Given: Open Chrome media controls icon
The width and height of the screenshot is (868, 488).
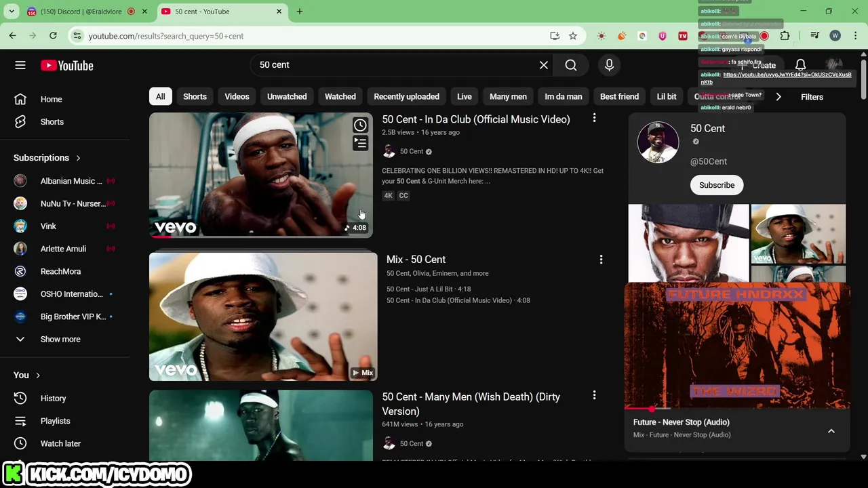Looking at the screenshot, I should pyautogui.click(x=815, y=36).
